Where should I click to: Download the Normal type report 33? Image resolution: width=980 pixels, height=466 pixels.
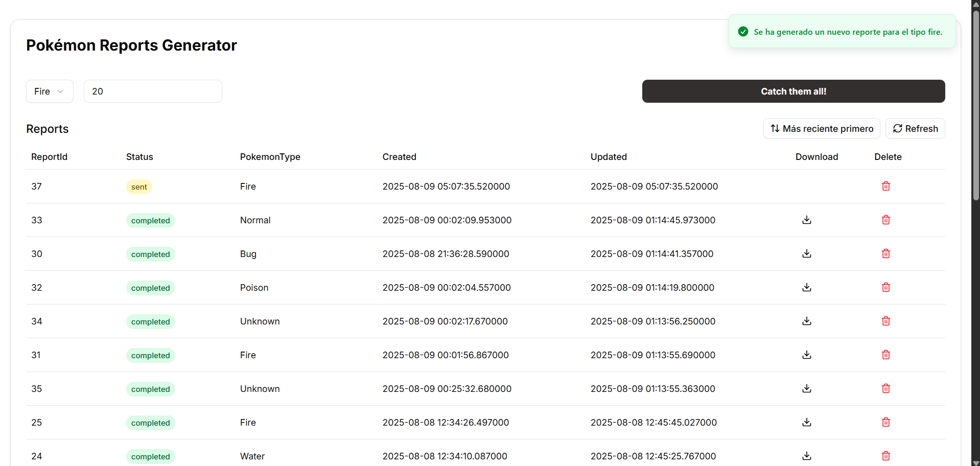click(x=806, y=220)
